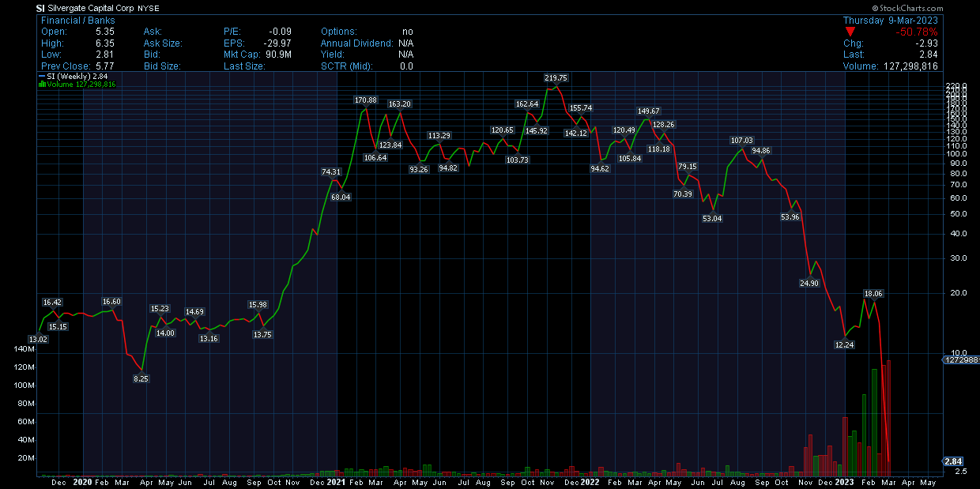The width and height of the screenshot is (980, 489).
Task: Click the 170.88 price label
Action: point(366,100)
